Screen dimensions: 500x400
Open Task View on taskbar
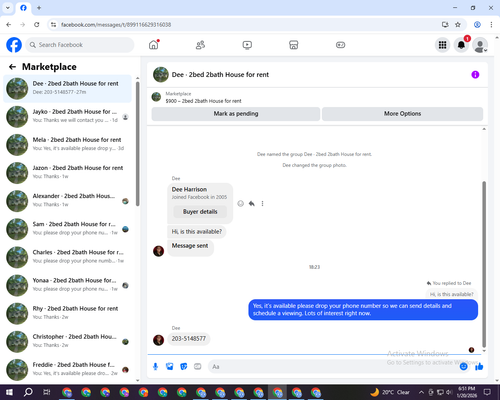tap(47, 392)
